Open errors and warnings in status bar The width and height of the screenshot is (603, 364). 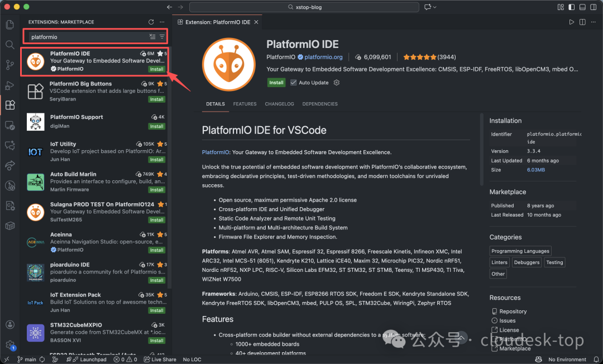click(126, 360)
